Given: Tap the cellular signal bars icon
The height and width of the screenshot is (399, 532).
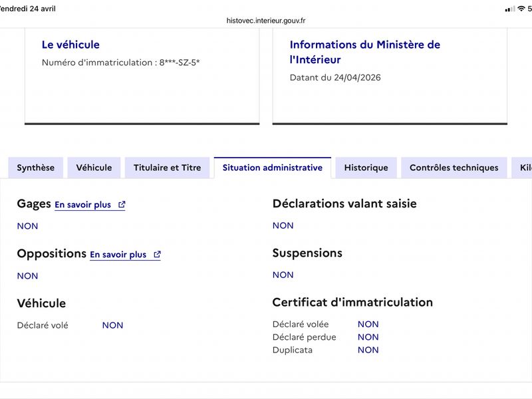Looking at the screenshot, I should (510, 9).
